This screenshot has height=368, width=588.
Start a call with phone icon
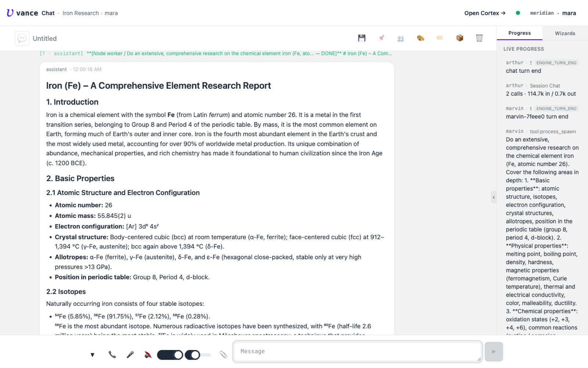(x=112, y=354)
